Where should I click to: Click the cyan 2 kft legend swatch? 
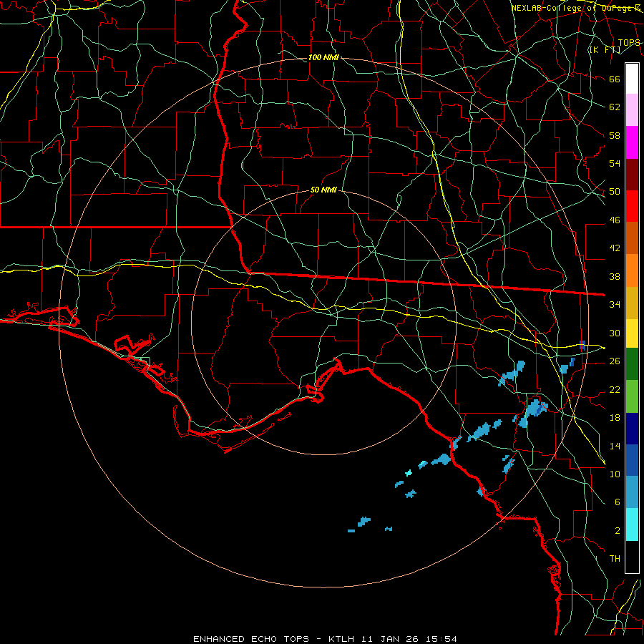tap(632, 525)
